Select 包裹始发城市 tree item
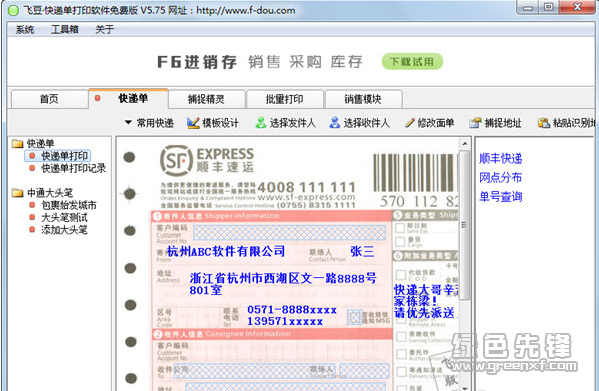 click(69, 205)
